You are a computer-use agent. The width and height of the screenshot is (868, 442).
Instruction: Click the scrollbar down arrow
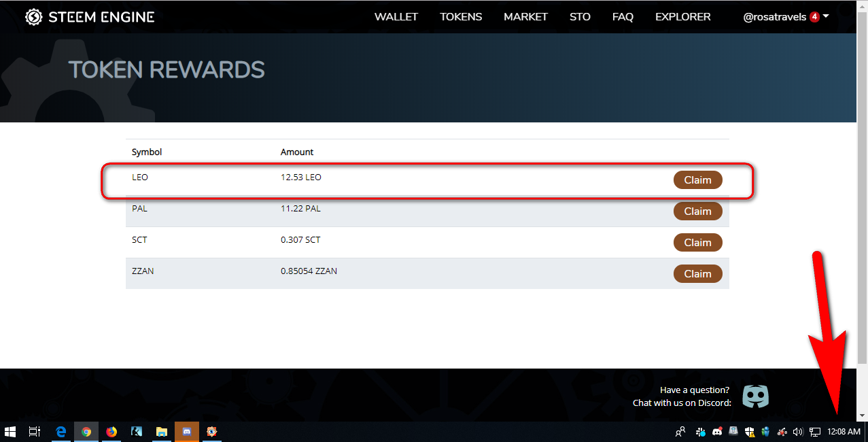pyautogui.click(x=863, y=416)
